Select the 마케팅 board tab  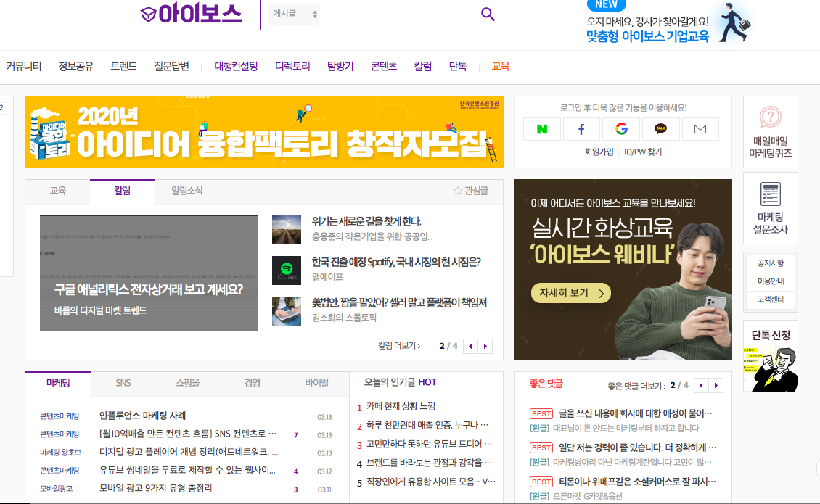(x=58, y=383)
